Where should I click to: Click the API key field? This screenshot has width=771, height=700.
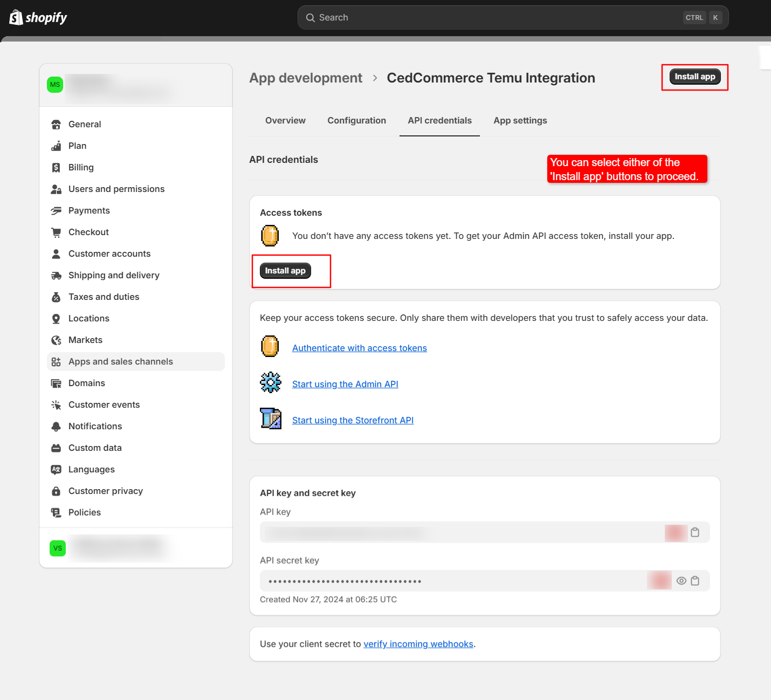(x=485, y=532)
